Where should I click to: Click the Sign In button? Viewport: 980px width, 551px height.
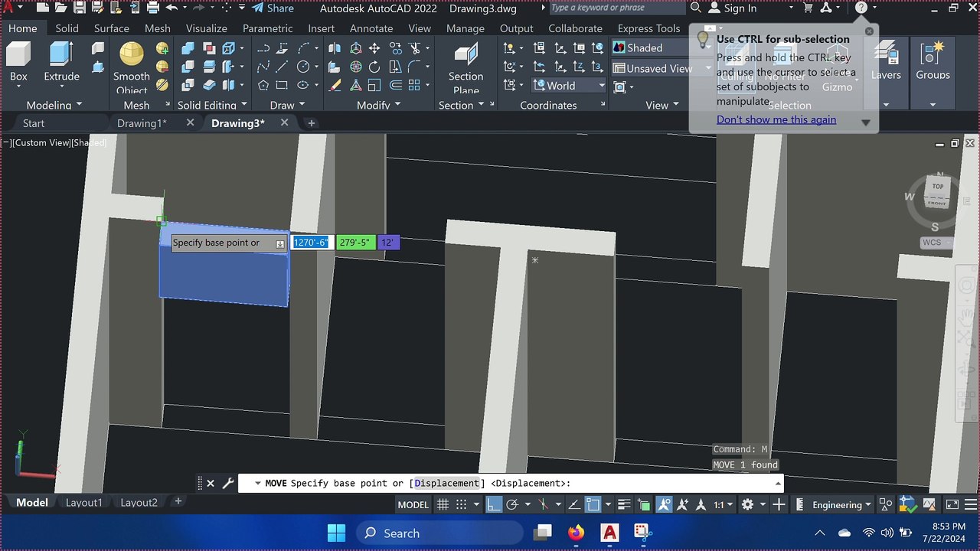pos(733,8)
